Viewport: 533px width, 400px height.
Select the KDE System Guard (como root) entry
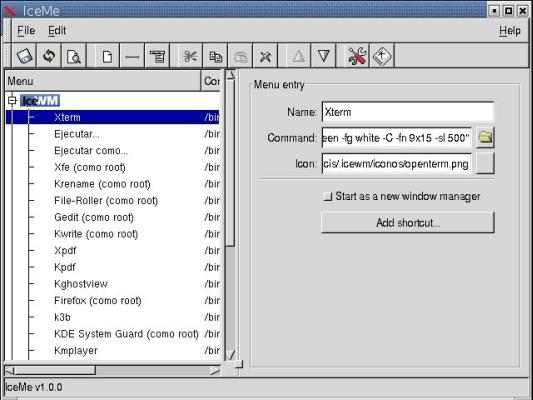112,333
